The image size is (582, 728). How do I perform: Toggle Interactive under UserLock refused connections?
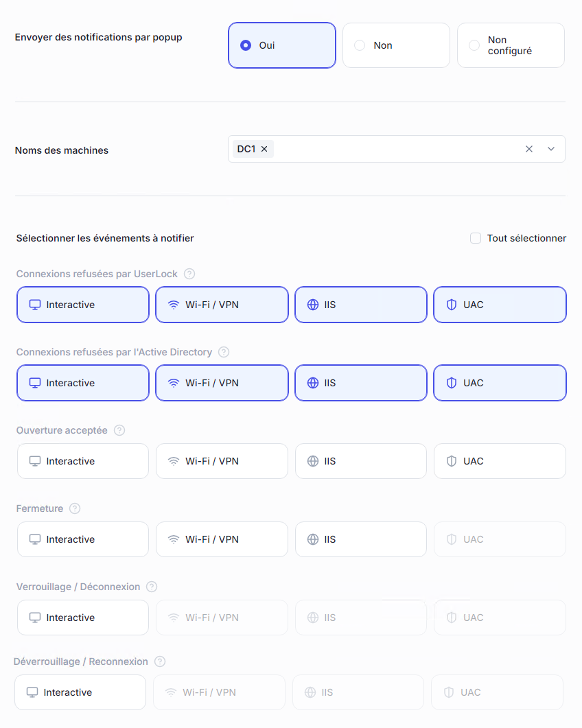83,305
